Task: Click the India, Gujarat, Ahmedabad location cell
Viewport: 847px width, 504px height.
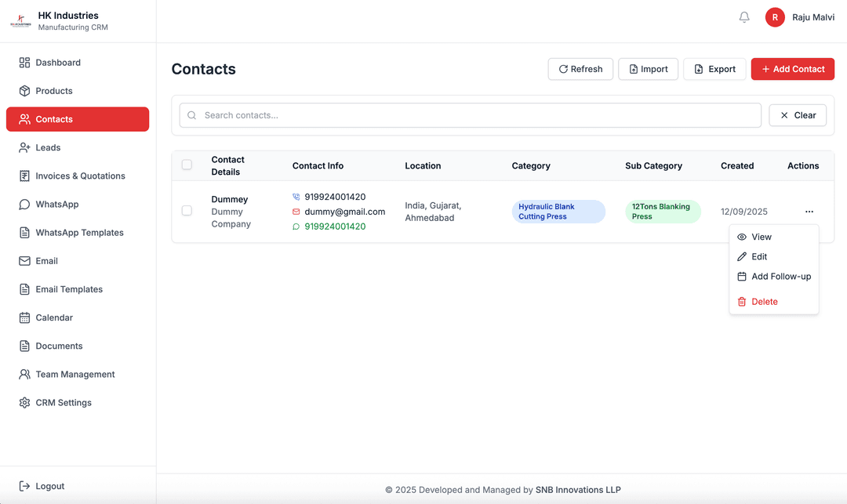Action: pyautogui.click(x=433, y=212)
